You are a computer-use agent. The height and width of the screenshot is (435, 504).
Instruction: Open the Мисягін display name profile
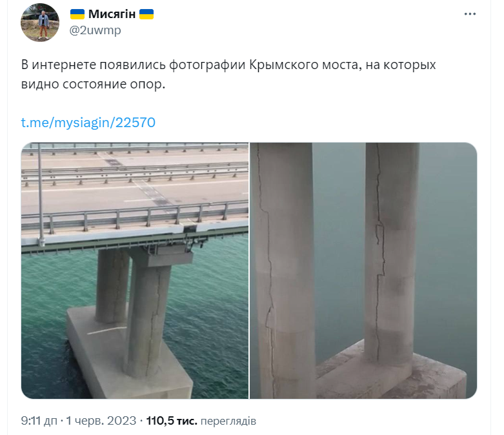(112, 14)
